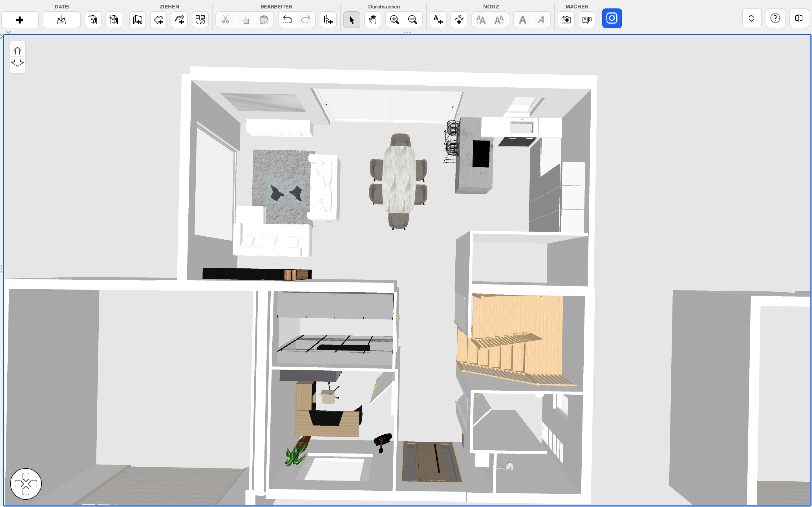The image size is (812, 507).
Task: Open help with question mark button
Action: click(775, 18)
